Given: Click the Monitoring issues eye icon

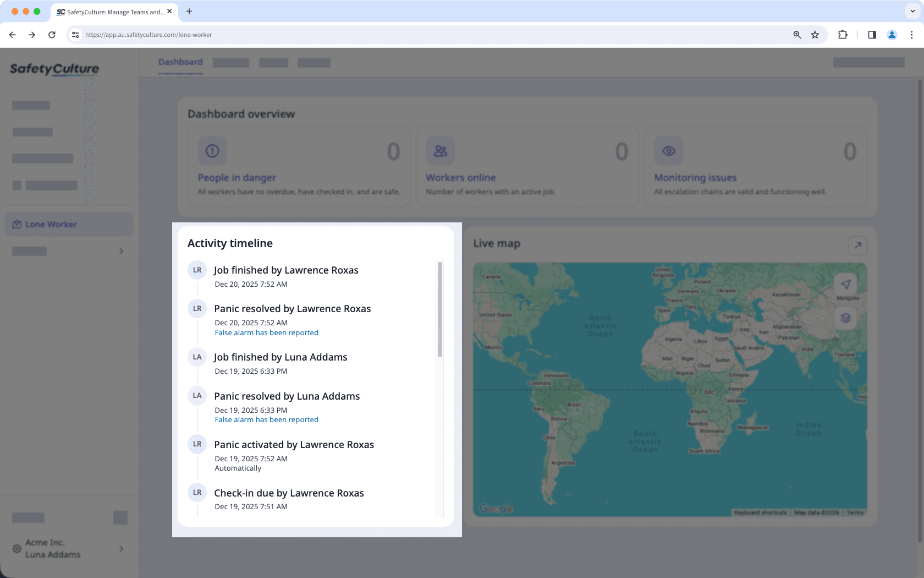Looking at the screenshot, I should 668,150.
